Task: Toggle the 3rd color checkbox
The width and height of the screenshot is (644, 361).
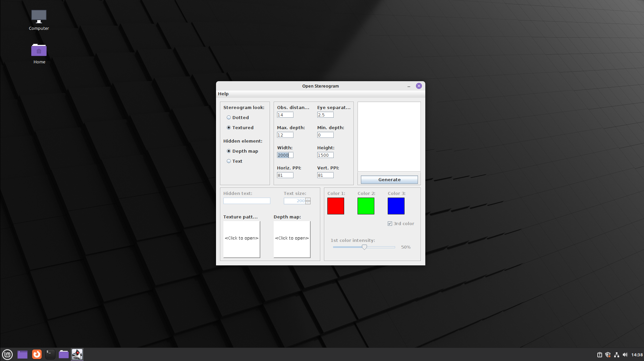Action: (x=390, y=224)
